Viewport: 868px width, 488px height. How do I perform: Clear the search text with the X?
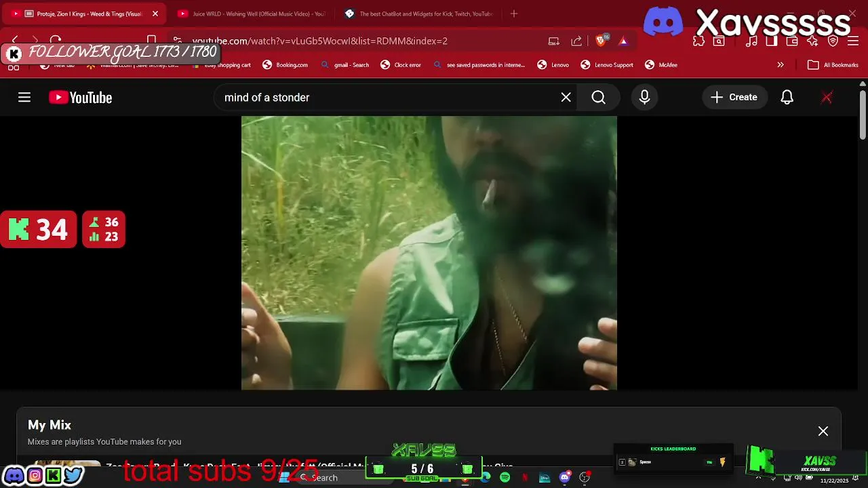coord(566,98)
